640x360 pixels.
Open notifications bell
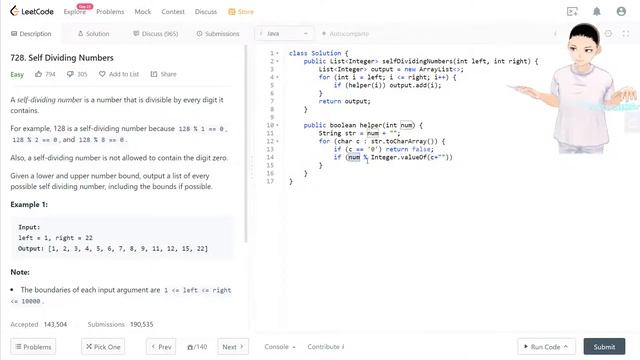tap(597, 11)
